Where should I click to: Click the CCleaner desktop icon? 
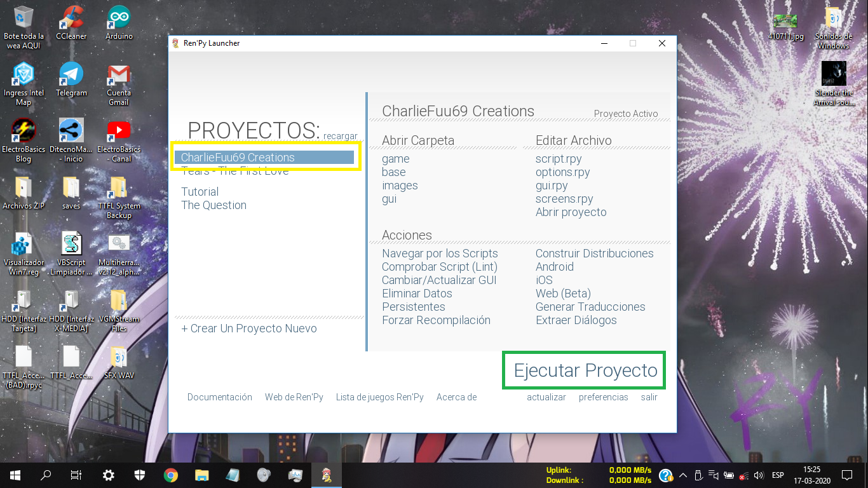pyautogui.click(x=71, y=18)
